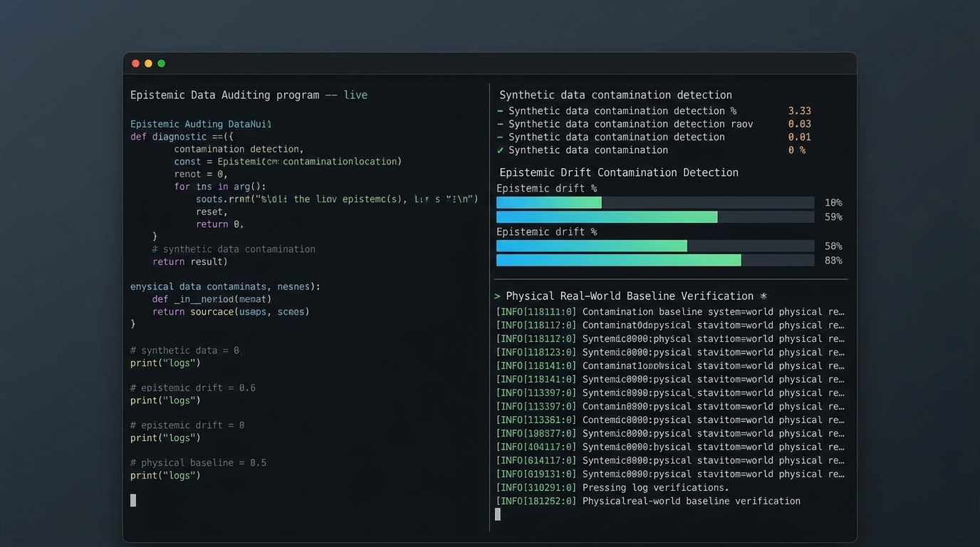Image resolution: width=980 pixels, height=547 pixels.
Task: Click the "return result)" code line
Action: coord(190,262)
